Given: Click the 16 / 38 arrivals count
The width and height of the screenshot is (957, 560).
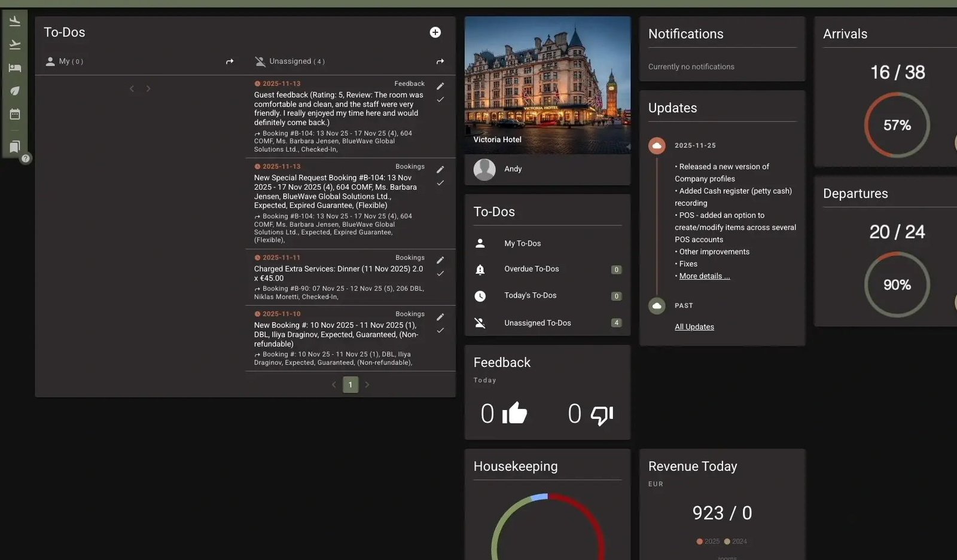Looking at the screenshot, I should tap(897, 72).
